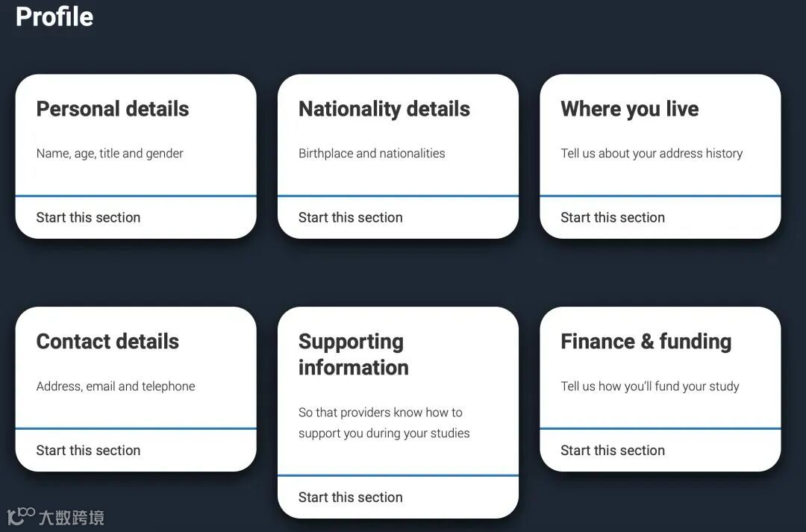Start the Supporting information section

coord(350,498)
